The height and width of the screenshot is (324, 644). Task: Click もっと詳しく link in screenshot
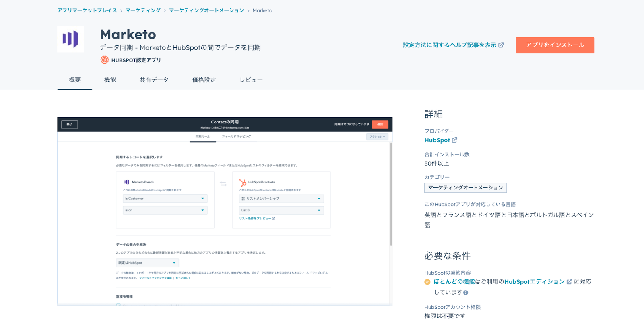point(183,278)
